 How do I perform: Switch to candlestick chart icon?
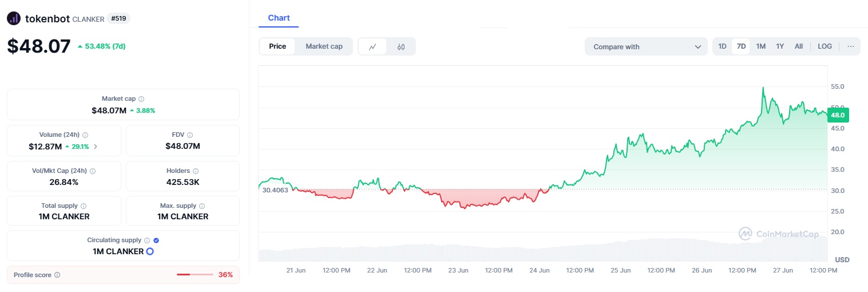(x=401, y=46)
